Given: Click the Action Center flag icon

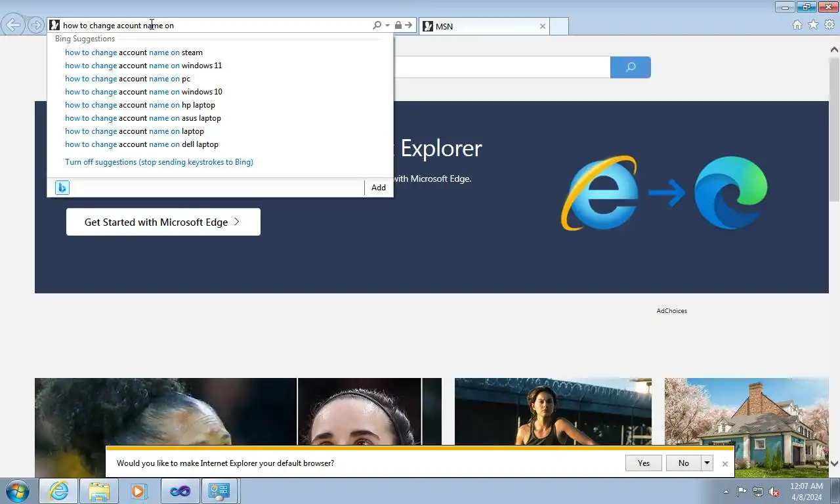Looking at the screenshot, I should coord(742,492).
